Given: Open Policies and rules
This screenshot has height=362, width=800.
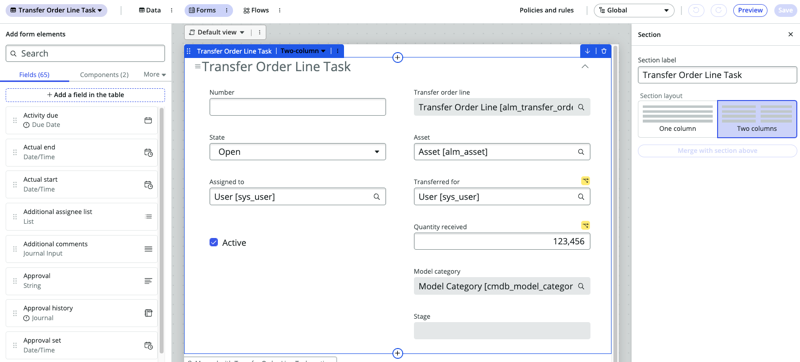Looking at the screenshot, I should [x=546, y=10].
